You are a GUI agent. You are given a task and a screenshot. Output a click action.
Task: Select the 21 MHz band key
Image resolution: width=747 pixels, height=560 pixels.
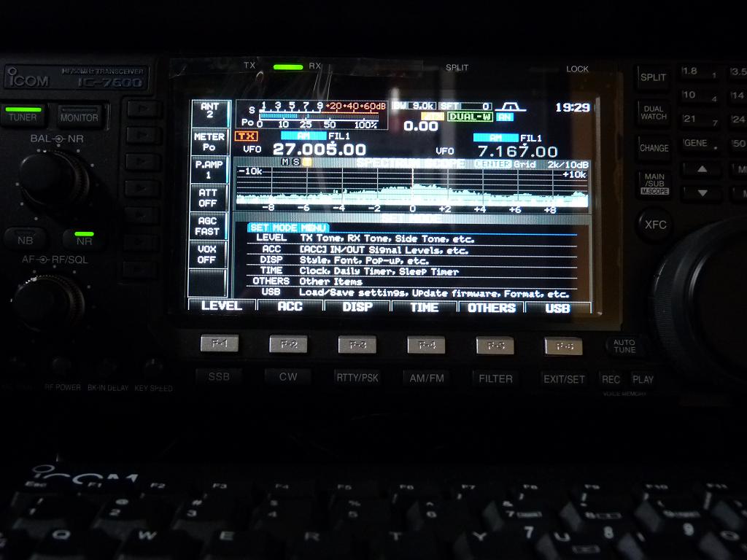[699, 120]
